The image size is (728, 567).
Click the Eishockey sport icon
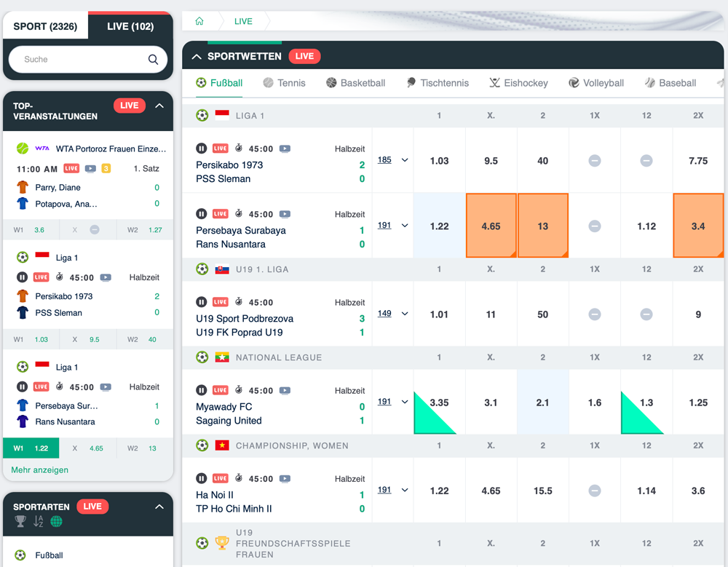coord(495,82)
